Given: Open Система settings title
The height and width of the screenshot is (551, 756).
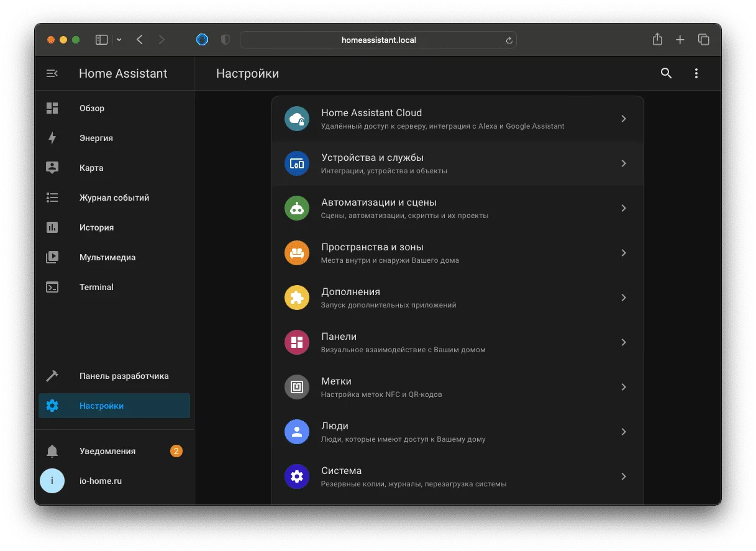Looking at the screenshot, I should coord(341,470).
